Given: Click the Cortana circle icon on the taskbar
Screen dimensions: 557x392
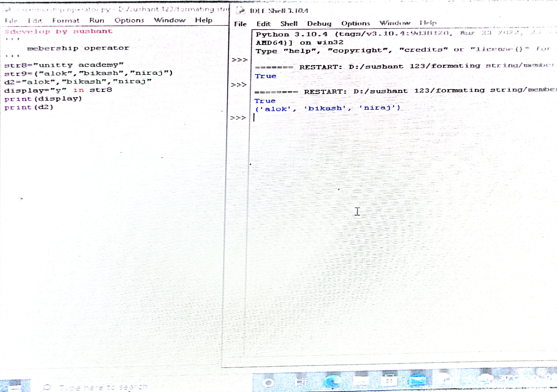Looking at the screenshot, I should (x=268, y=383).
